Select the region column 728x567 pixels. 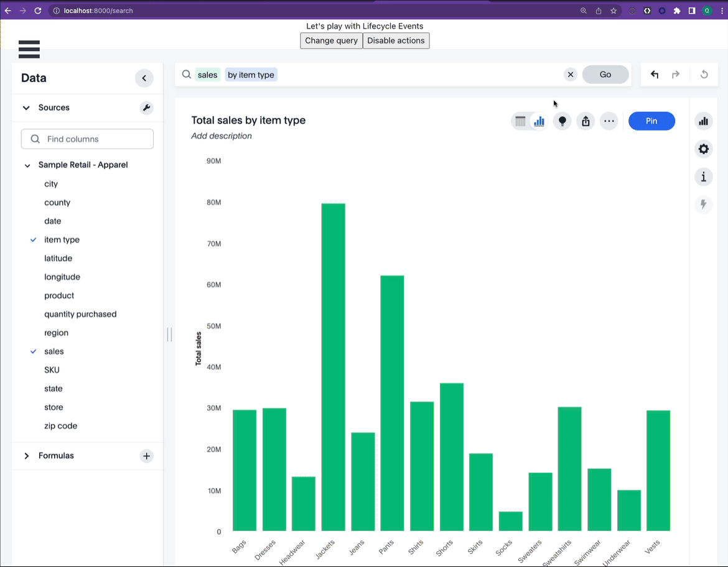[x=56, y=333]
